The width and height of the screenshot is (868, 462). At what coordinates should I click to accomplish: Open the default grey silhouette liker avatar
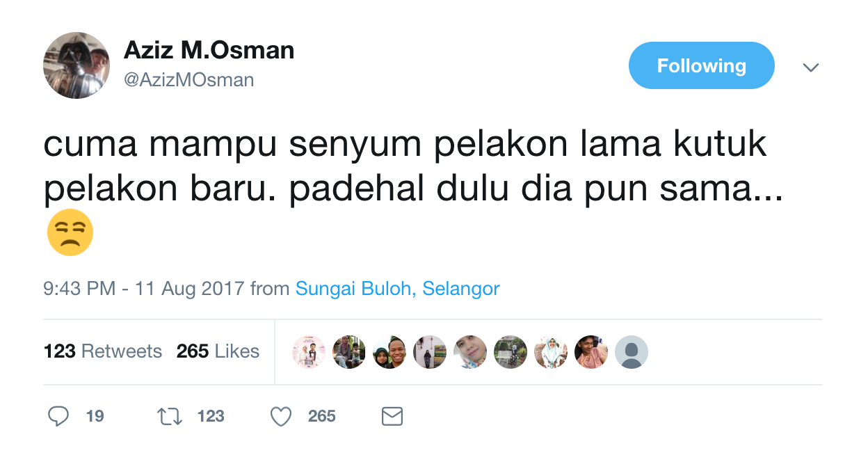point(632,352)
